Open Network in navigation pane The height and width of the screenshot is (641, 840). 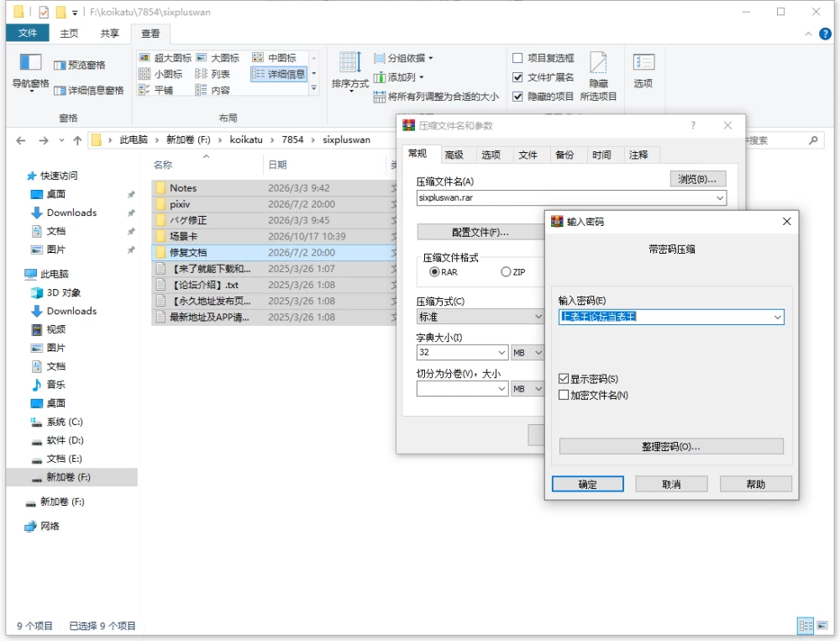tap(42, 526)
